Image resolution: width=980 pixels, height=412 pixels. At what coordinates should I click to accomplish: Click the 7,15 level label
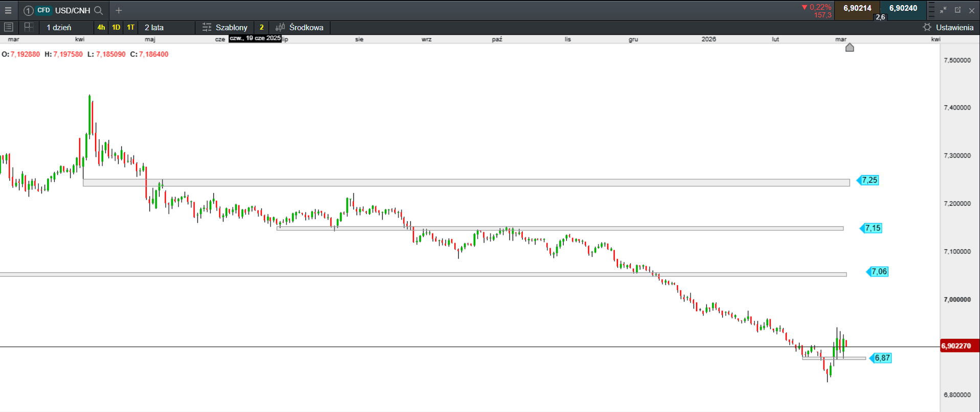coord(872,228)
